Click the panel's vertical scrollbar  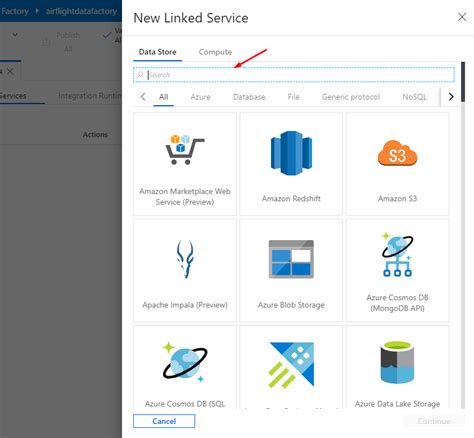pyautogui.click(x=463, y=82)
